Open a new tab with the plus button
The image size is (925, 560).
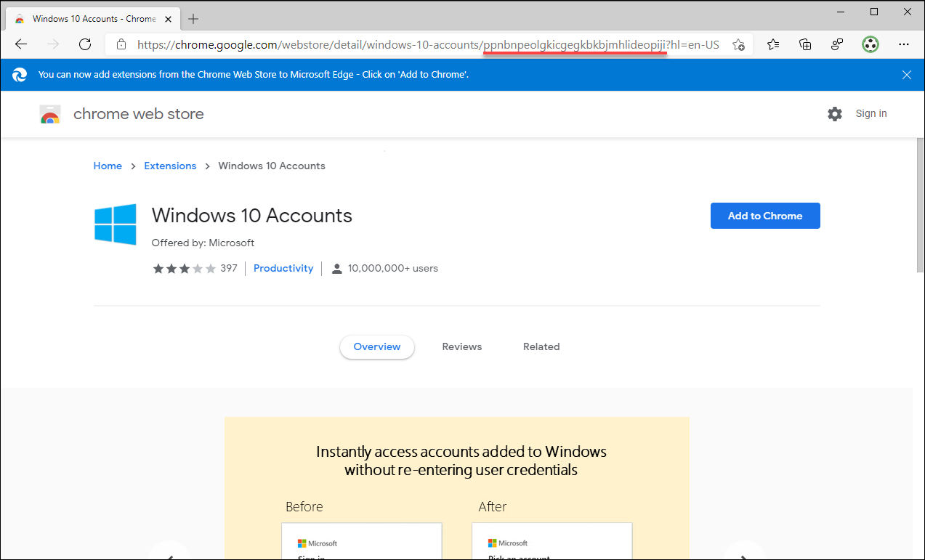click(193, 19)
